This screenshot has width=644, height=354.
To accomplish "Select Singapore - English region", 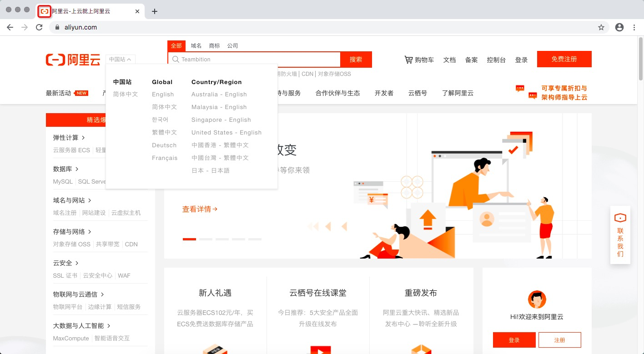I will (x=221, y=120).
